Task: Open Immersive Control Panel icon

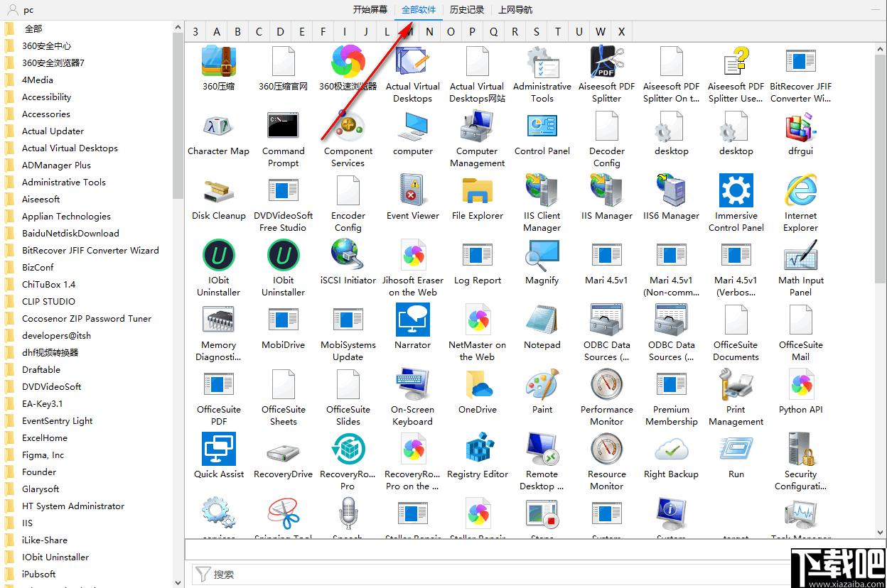Action: (x=736, y=190)
